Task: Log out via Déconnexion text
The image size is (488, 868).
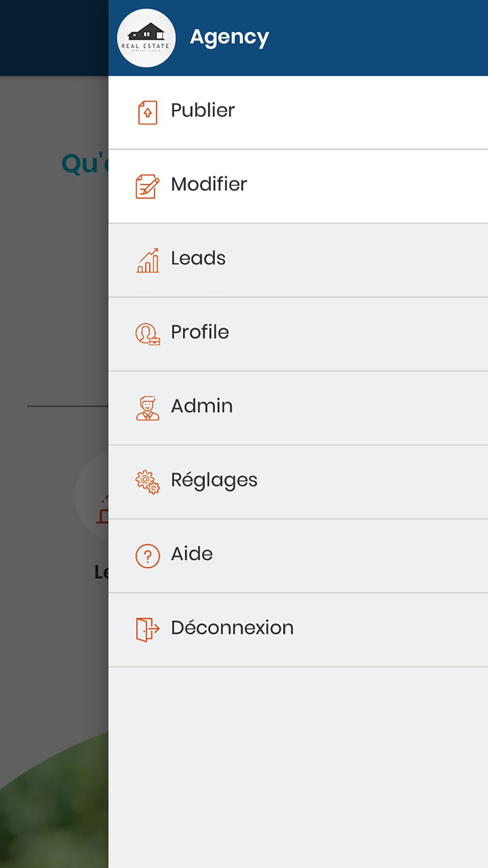Action: 232,628
